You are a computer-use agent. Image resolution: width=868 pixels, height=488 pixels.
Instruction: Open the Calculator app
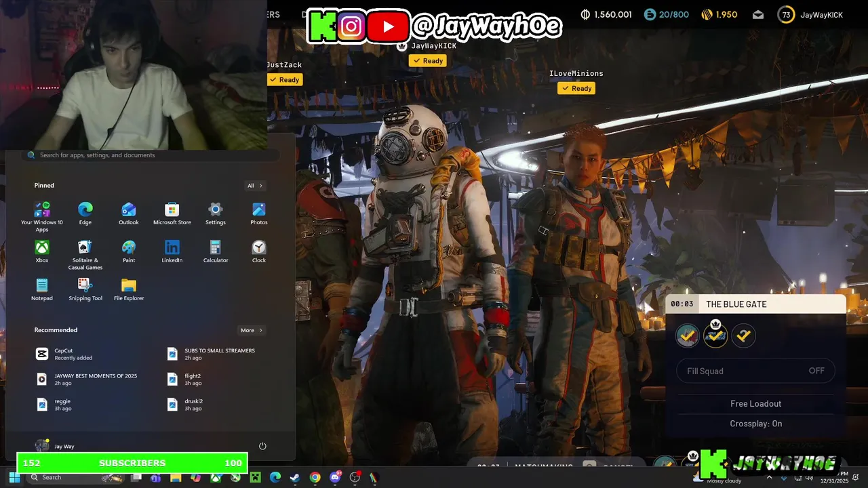pyautogui.click(x=216, y=251)
